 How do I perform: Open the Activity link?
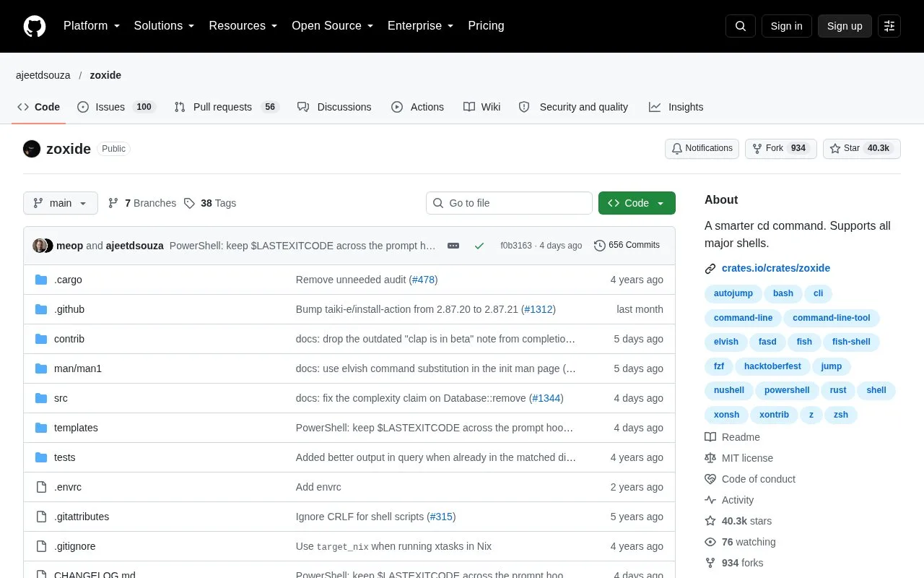pyautogui.click(x=729, y=500)
